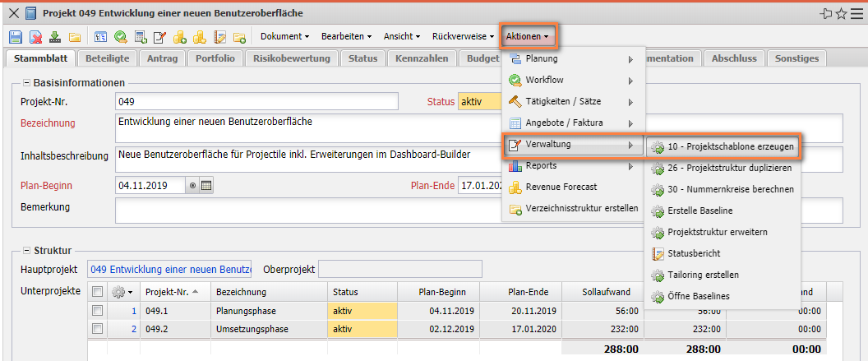Toggle the select-all checkbox in Unterprojekte header
The width and height of the screenshot is (868, 361).
(x=98, y=292)
